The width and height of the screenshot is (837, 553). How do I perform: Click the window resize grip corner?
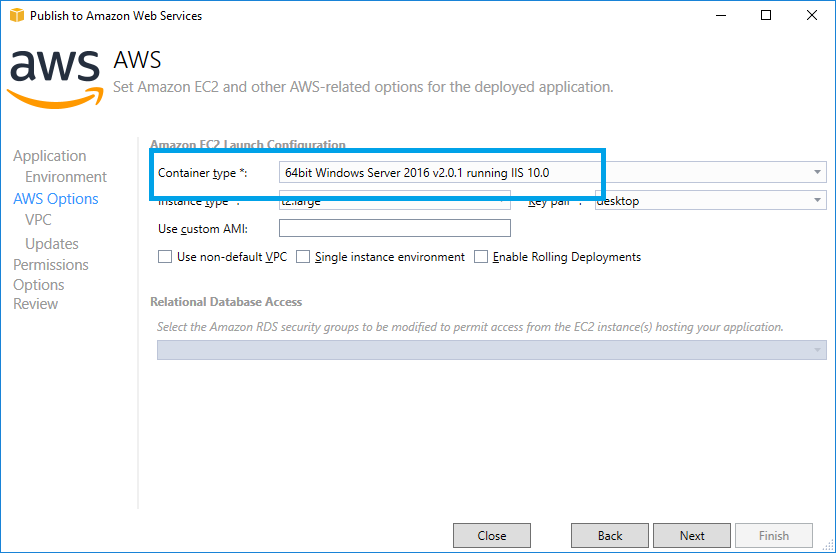pyautogui.click(x=826, y=544)
